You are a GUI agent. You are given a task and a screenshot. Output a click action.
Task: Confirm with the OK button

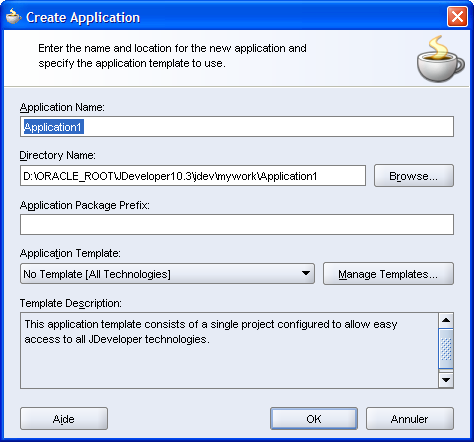point(314,419)
